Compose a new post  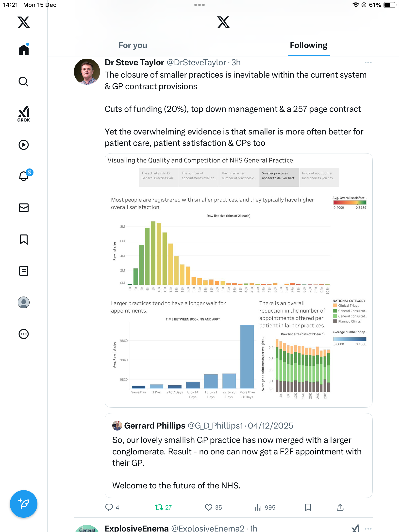[24, 504]
